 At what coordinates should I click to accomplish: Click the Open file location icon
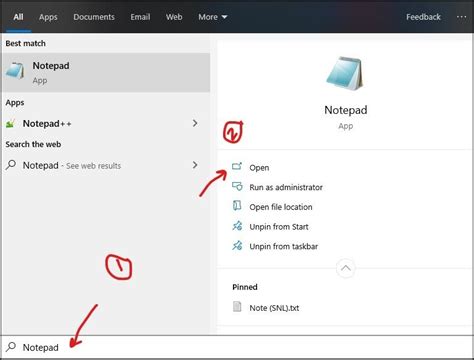[x=237, y=206]
